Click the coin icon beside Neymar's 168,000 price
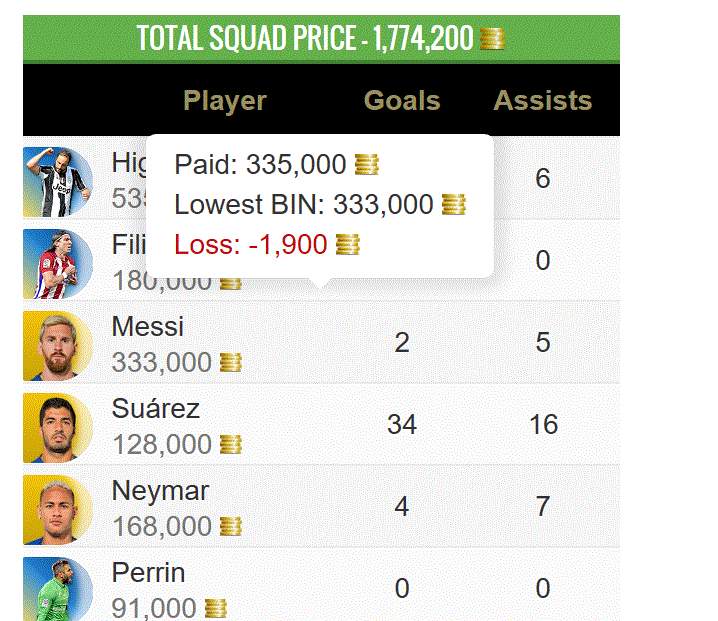This screenshot has height=621, width=718. point(230,526)
